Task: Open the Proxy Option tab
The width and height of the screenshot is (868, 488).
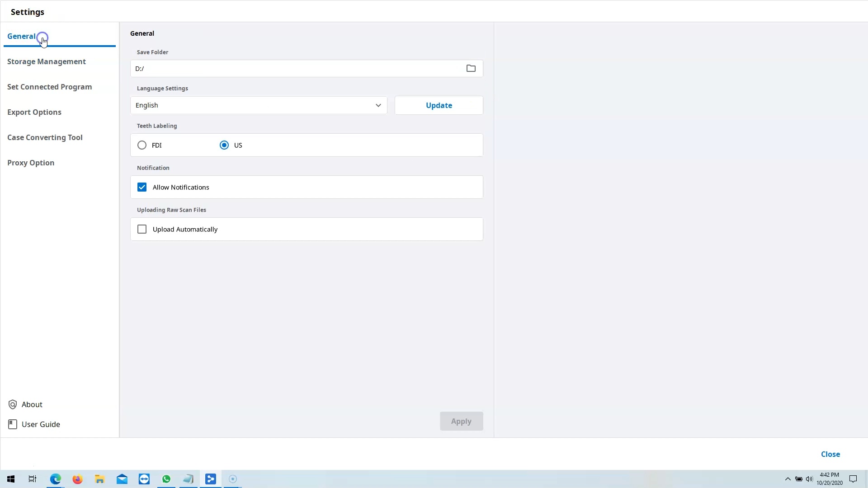Action: (31, 163)
